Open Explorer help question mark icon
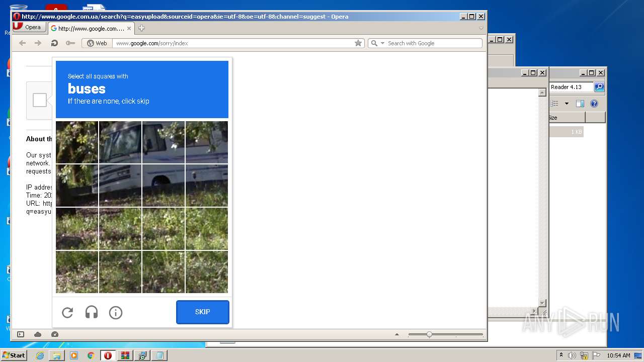644x362 pixels. [594, 104]
